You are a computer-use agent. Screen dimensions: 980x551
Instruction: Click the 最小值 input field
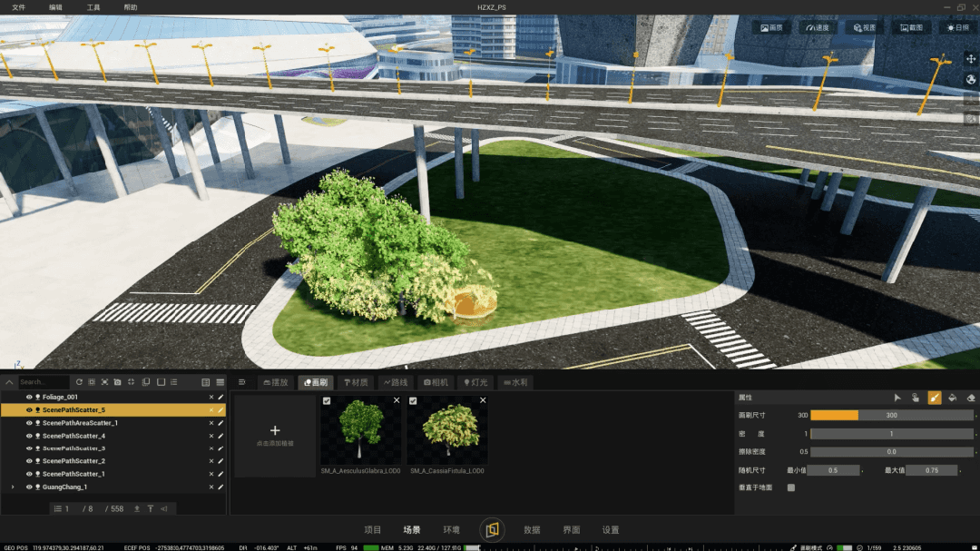click(x=835, y=470)
